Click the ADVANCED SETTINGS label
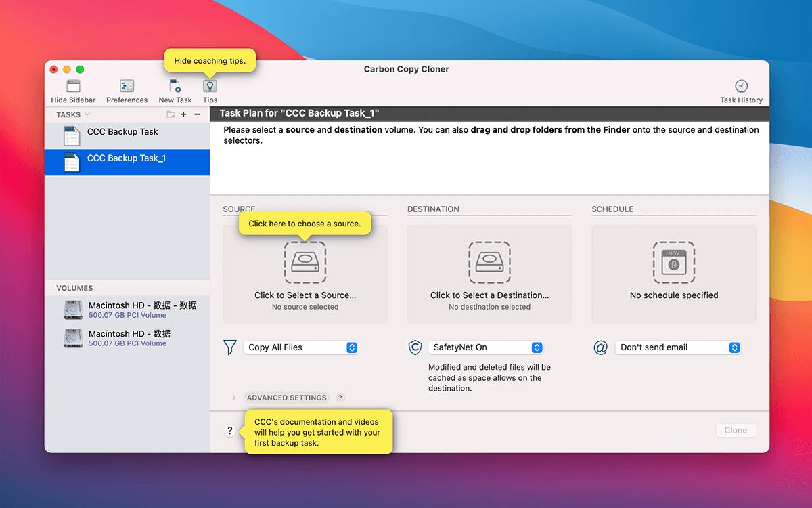 (287, 398)
